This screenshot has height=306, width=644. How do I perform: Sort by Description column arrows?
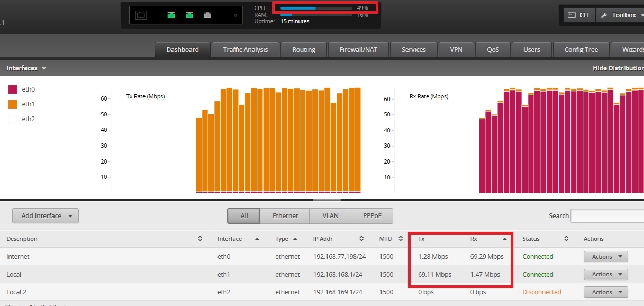click(200, 239)
